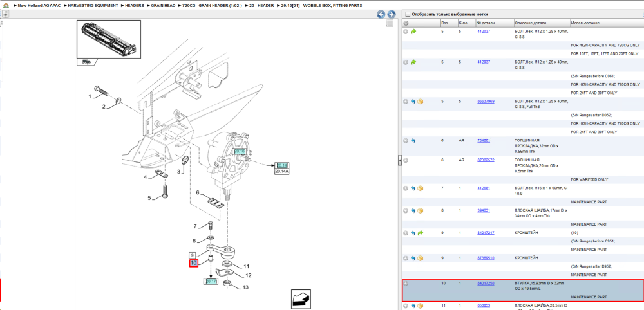Click blue arrow icon for part 412681
The width and height of the screenshot is (644, 310).
[413, 188]
